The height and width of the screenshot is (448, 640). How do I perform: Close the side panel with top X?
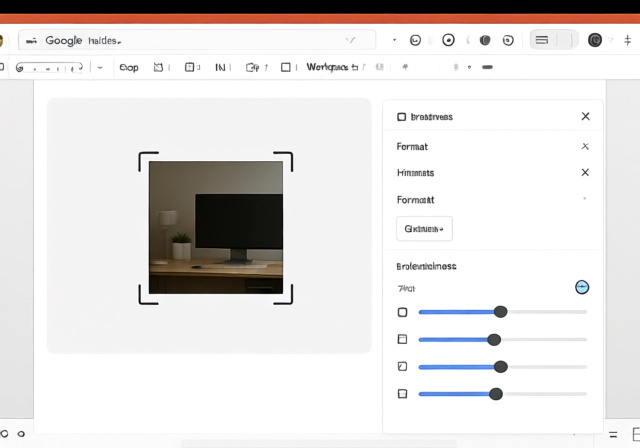point(585,116)
